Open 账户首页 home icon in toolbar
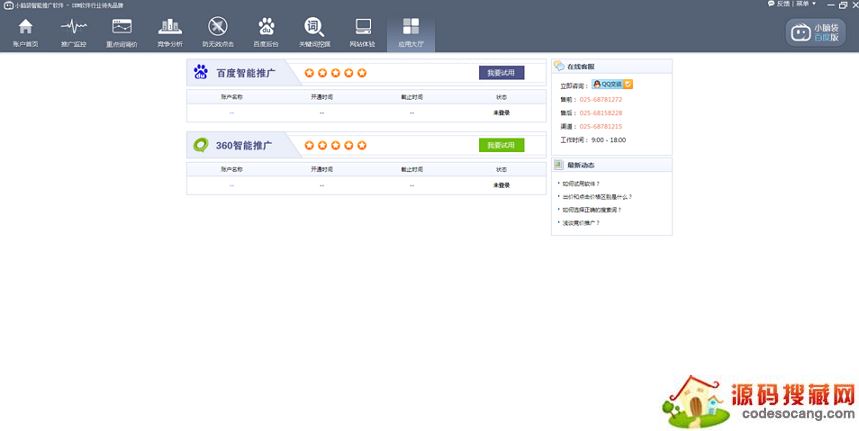The height and width of the screenshot is (431, 859). click(25, 31)
